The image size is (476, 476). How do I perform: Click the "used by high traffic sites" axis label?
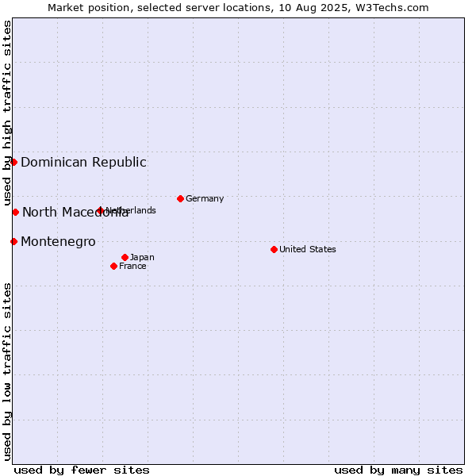tap(6, 113)
